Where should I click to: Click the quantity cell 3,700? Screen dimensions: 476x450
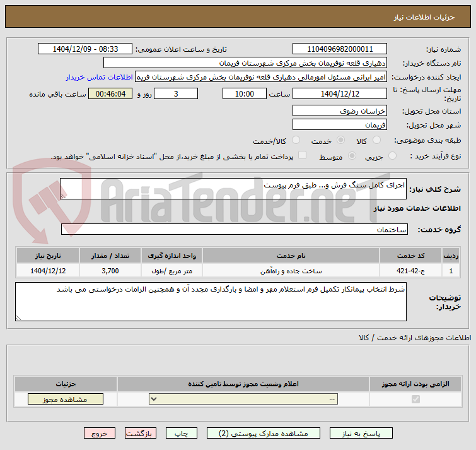110,271
